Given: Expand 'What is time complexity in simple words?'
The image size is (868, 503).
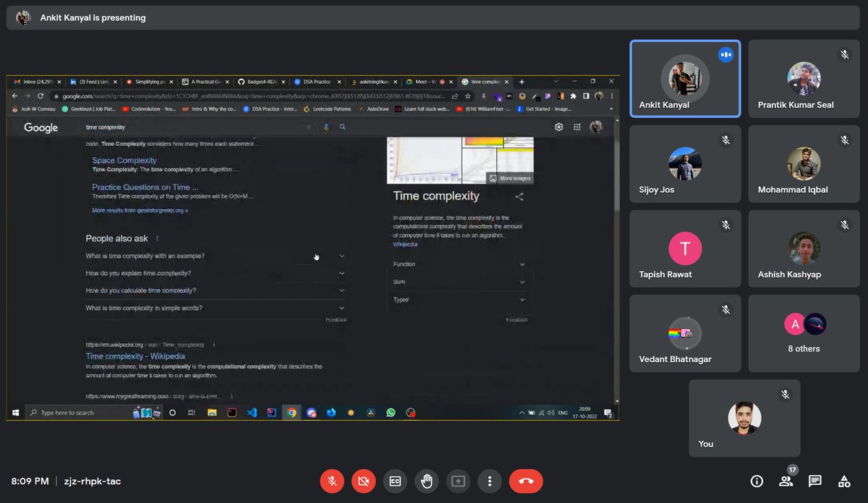Looking at the screenshot, I should click(216, 308).
